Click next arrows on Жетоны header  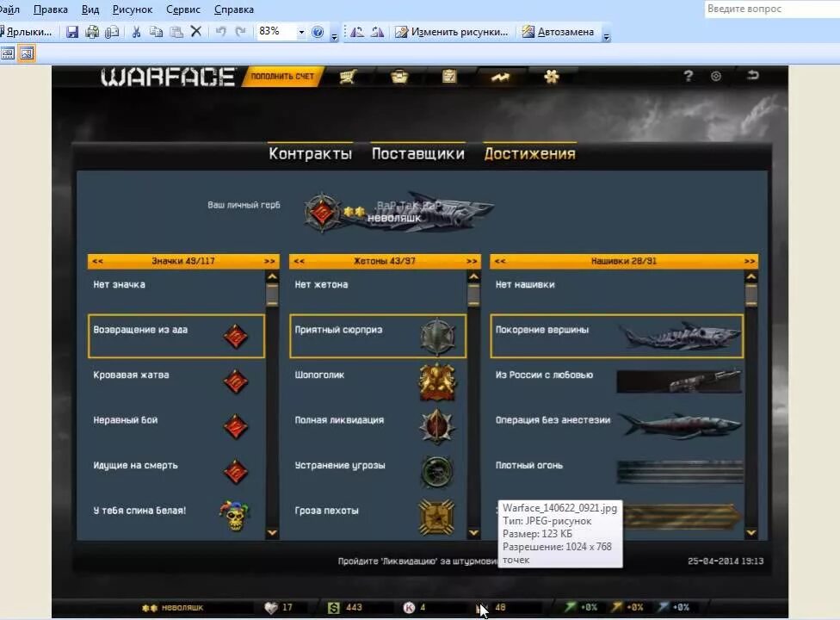472,262
